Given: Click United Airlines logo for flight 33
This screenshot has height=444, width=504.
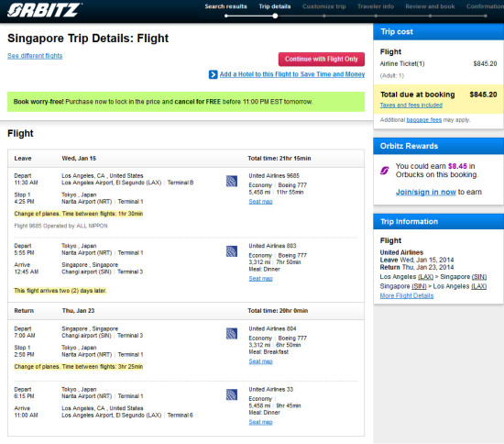Looking at the screenshot, I should 232,394.
